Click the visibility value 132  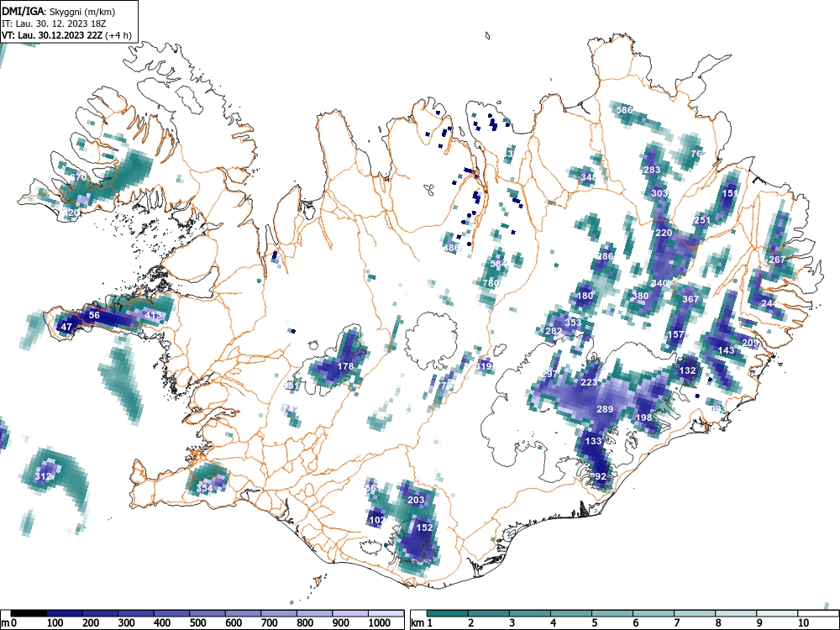point(687,370)
